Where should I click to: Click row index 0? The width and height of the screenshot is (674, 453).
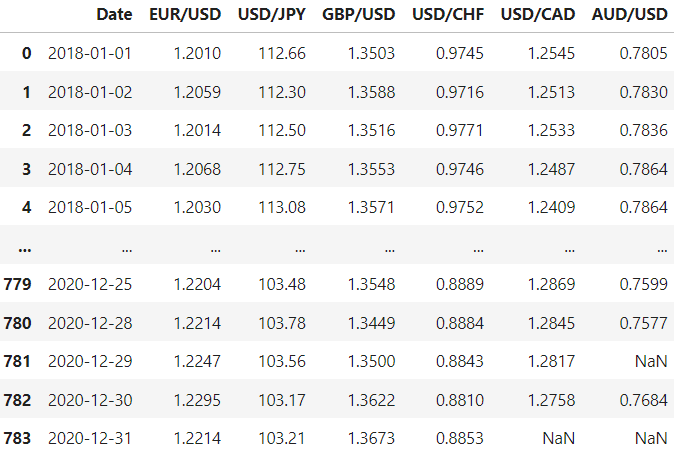pyautogui.click(x=26, y=53)
